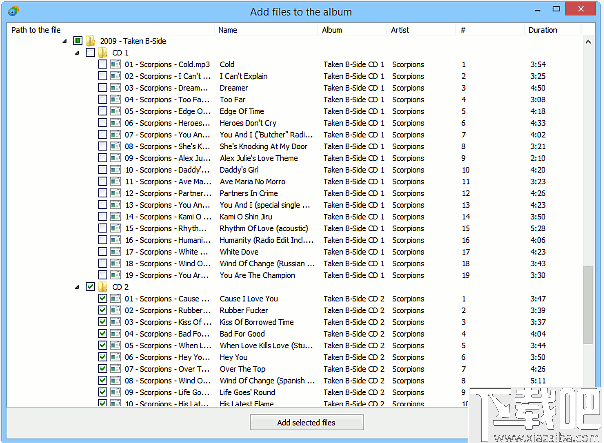The image size is (604, 443).
Task: Click the file icon of CD 2 track 07 Over The Top
Action: (115, 369)
